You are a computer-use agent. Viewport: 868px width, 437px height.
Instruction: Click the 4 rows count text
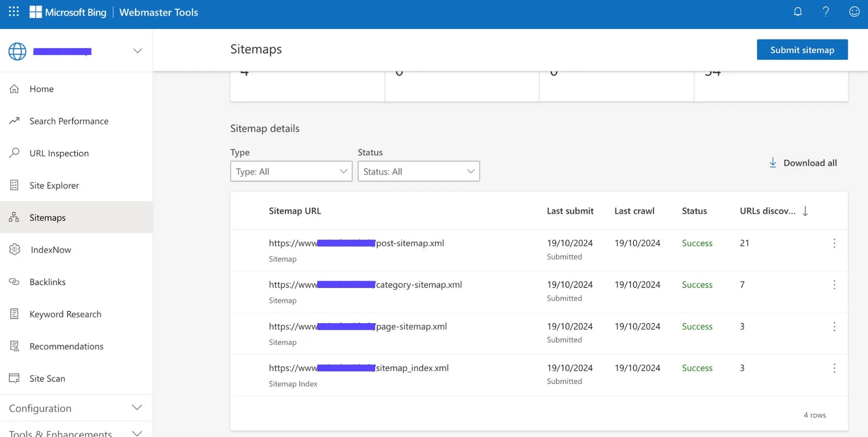[x=814, y=415]
